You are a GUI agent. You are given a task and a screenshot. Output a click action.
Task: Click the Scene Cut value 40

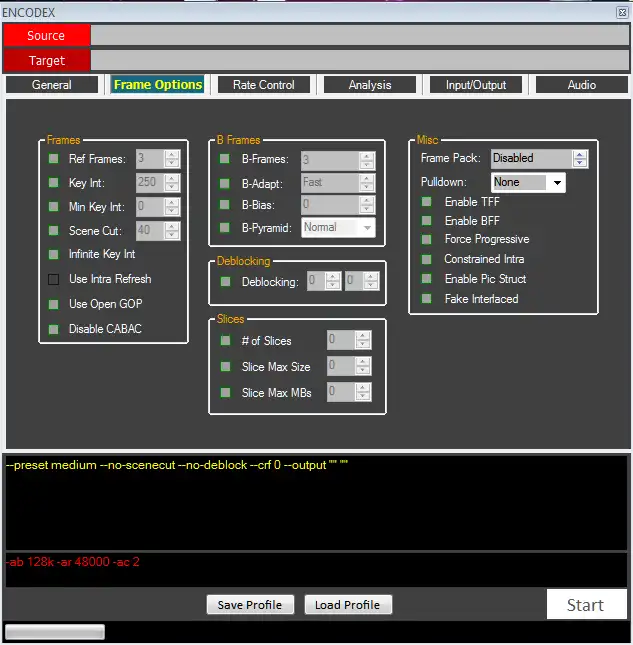click(150, 230)
